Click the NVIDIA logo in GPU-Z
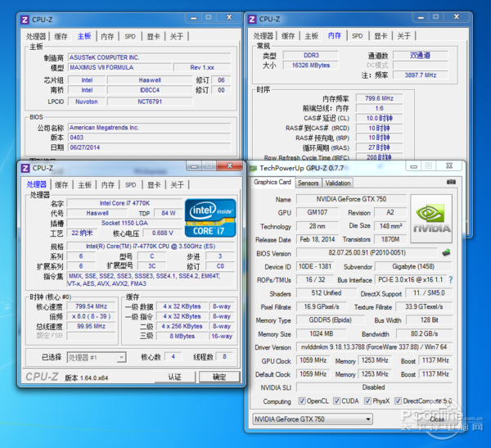Screen dimensions: 491x448 click(432, 217)
